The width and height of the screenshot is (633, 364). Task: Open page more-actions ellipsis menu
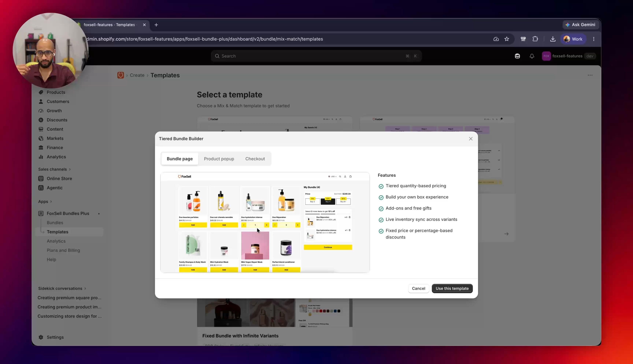[x=590, y=75]
